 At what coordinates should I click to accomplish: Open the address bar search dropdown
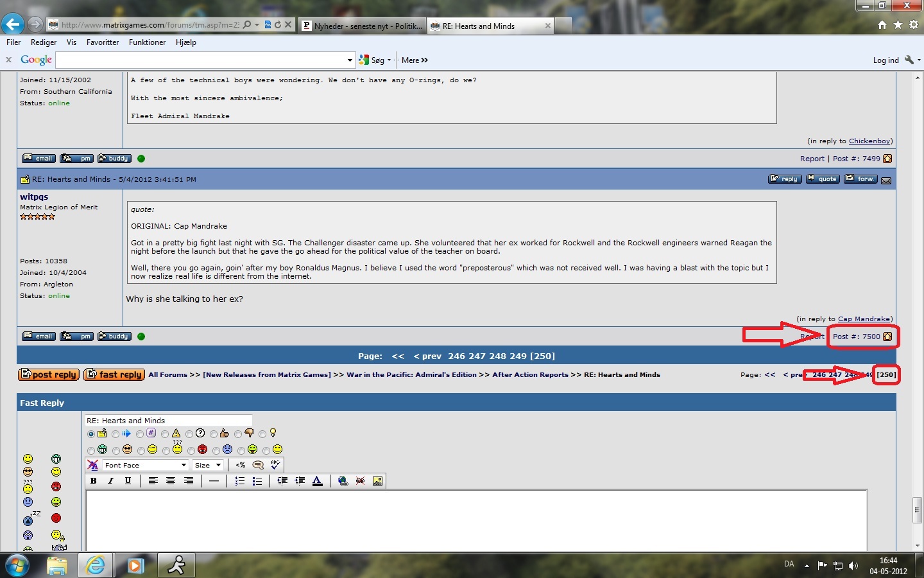coord(257,24)
